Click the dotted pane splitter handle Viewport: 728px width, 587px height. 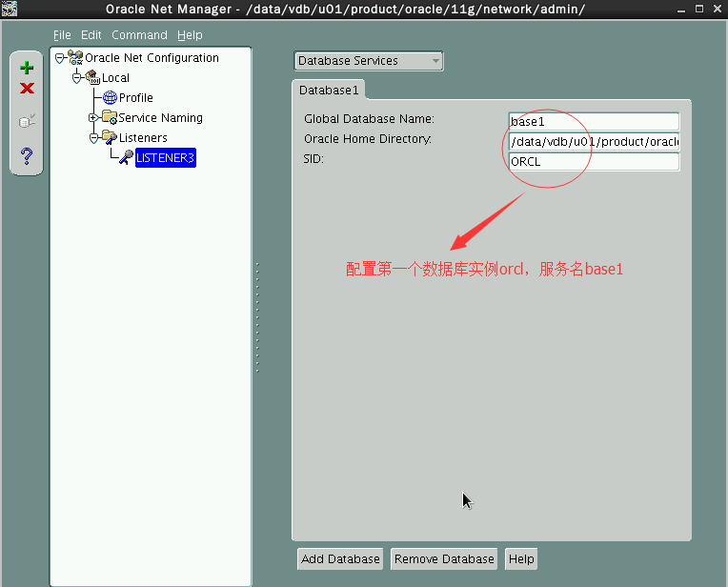257,317
